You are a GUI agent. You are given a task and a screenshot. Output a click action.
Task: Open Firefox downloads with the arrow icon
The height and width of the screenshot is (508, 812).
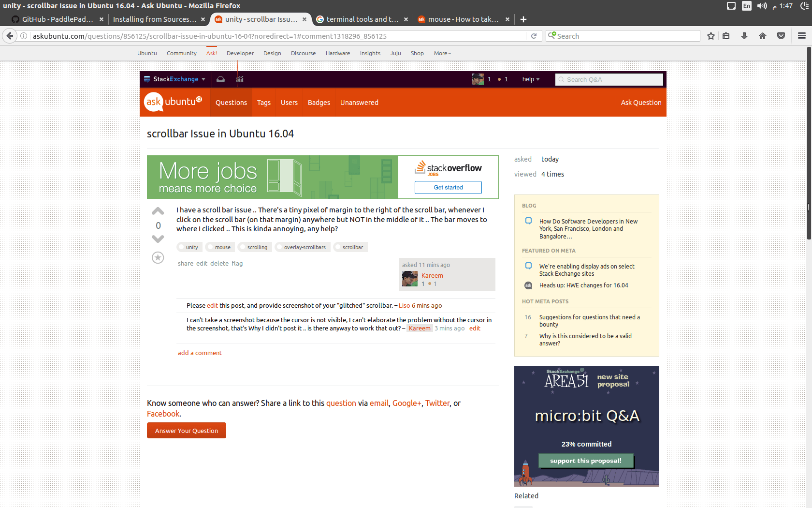click(x=744, y=36)
